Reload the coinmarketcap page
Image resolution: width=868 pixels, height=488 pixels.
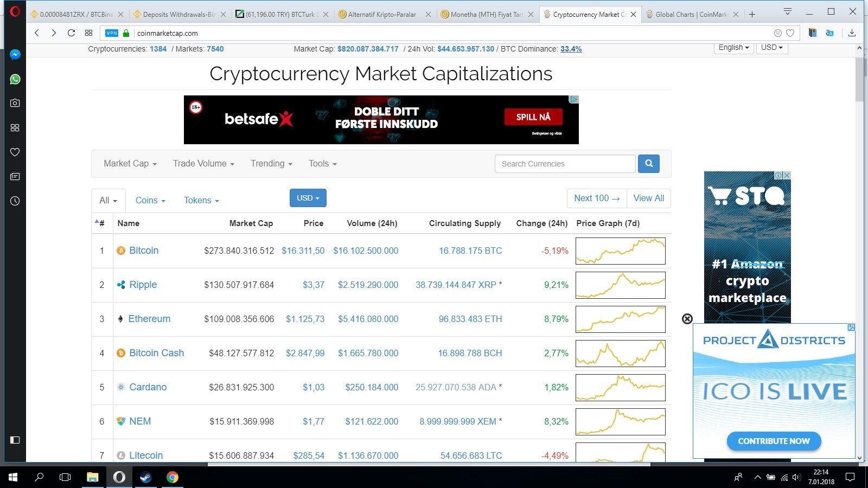click(71, 33)
